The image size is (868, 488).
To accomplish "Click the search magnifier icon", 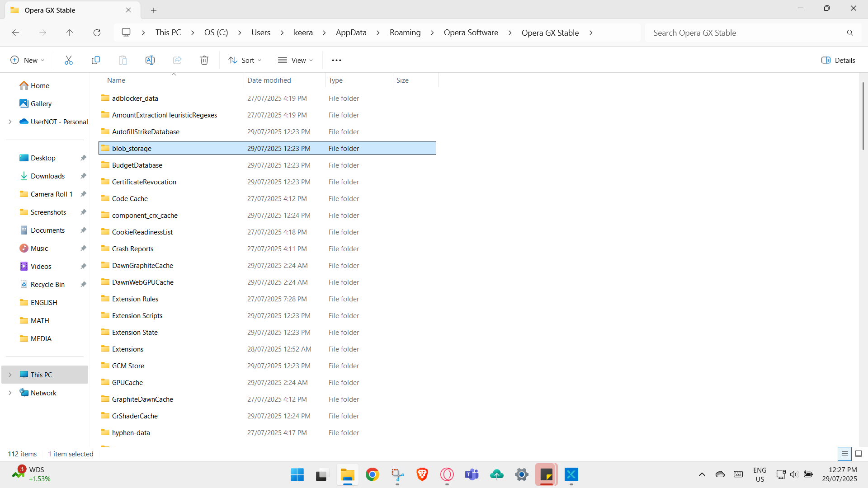I will [850, 33].
